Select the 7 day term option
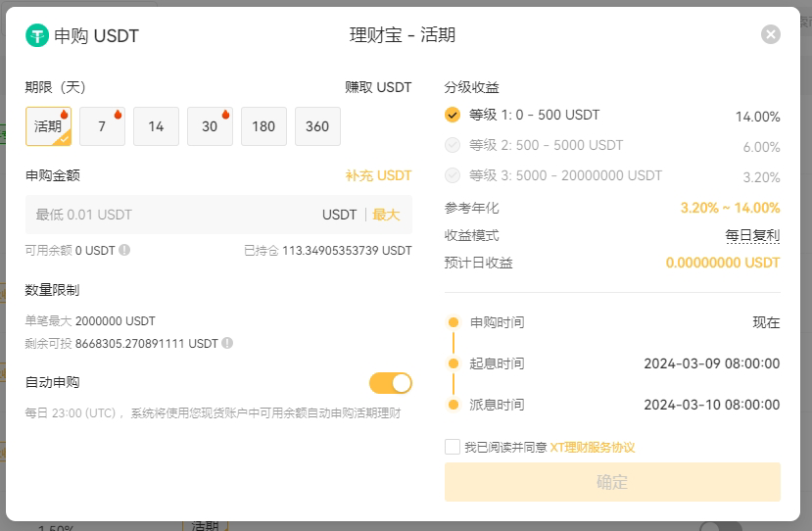812x531 pixels. click(102, 126)
